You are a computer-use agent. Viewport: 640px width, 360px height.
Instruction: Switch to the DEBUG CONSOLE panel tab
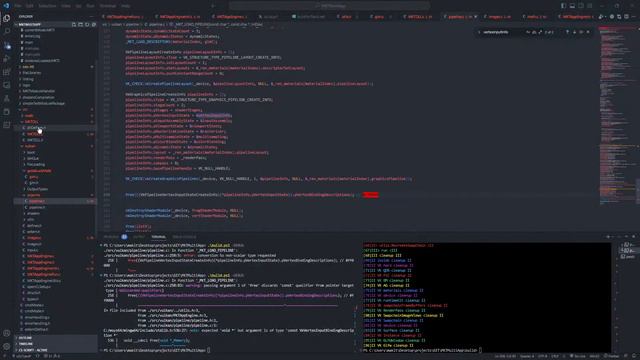(184, 237)
